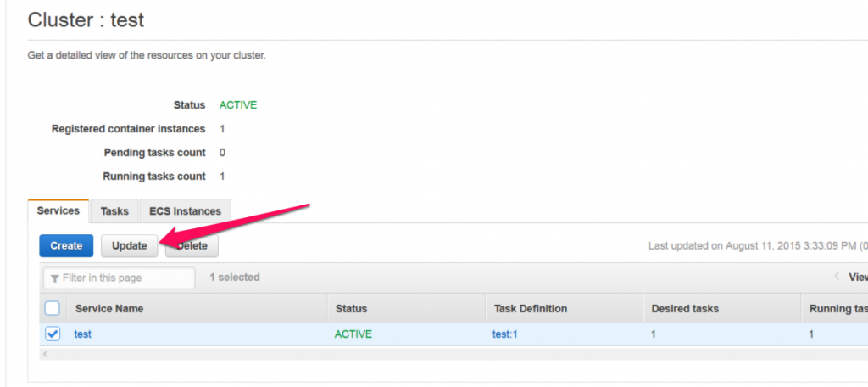Viewport: 868px width, 387px height.
Task: Switch to the Tasks tab
Action: [x=114, y=211]
